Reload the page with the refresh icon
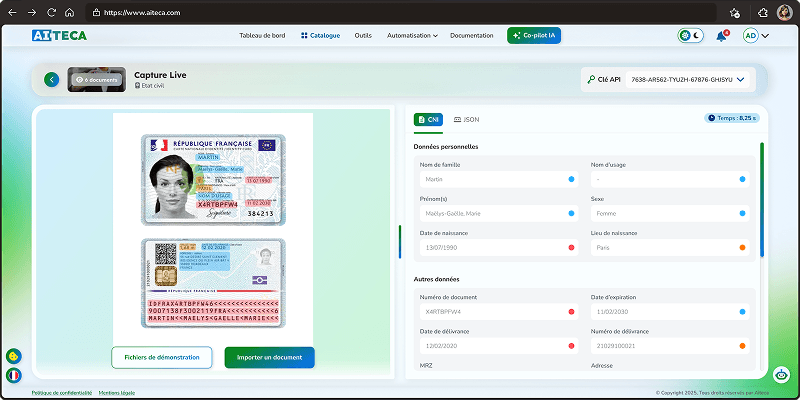Screen dimensions: 800x400 (x=51, y=12)
